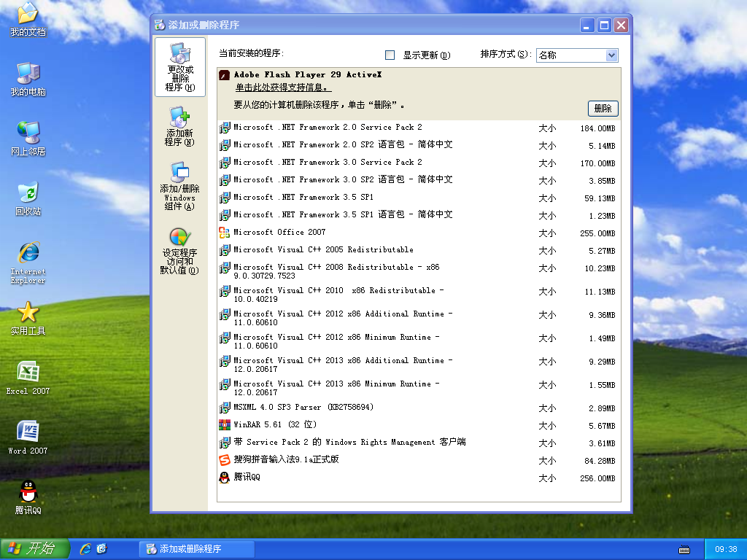The image size is (747, 560).
Task: Open the 更改或删除程序 sidebar section
Action: [180, 67]
